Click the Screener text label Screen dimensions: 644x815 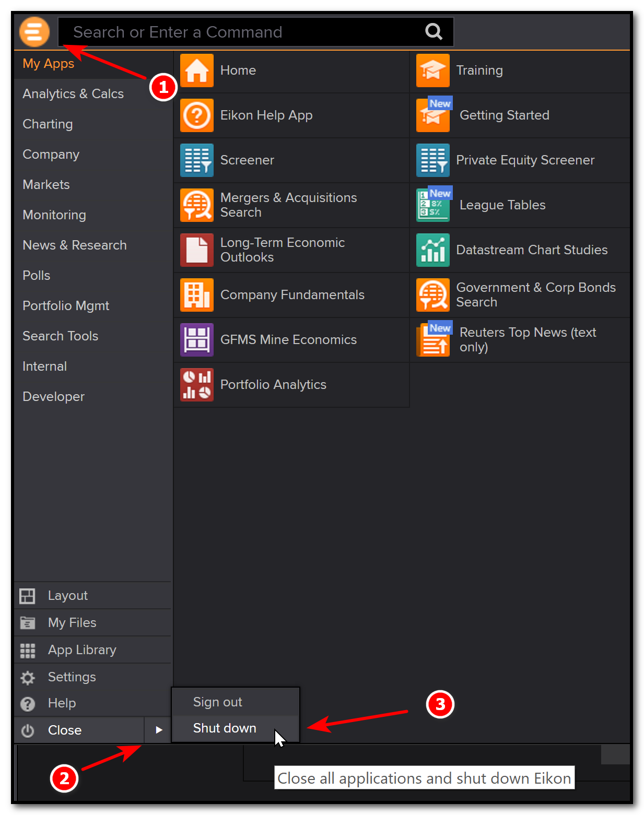tap(247, 160)
